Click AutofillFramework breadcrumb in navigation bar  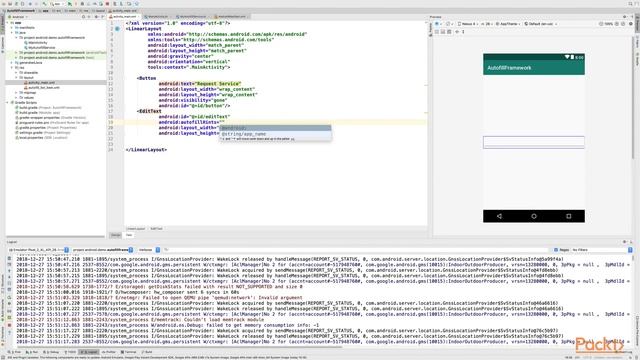point(20,11)
